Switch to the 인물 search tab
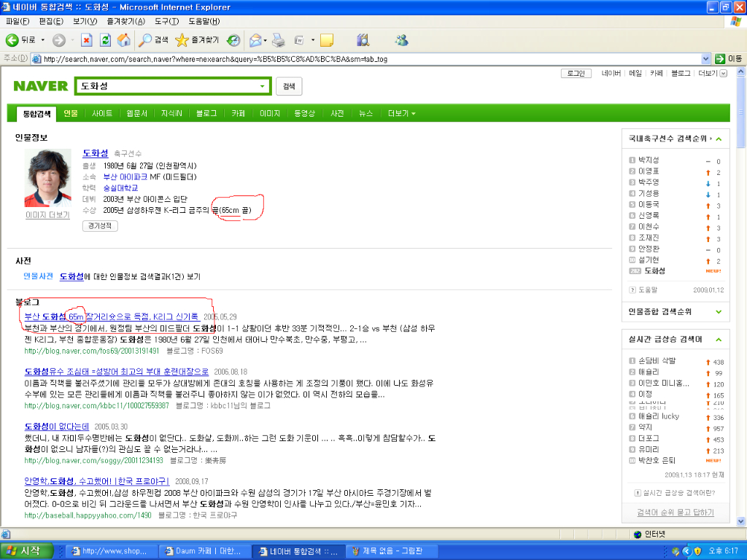Viewport: 747px width, 560px height. pyautogui.click(x=71, y=113)
